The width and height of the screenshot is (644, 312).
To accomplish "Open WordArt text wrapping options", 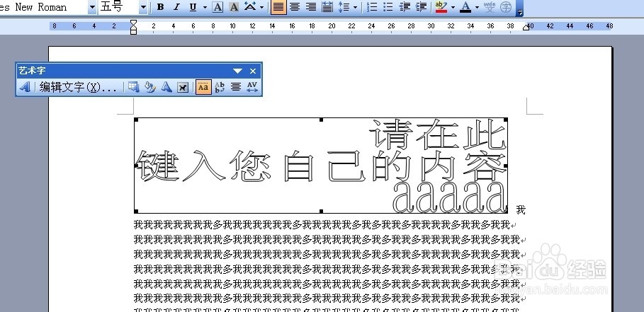I will (x=183, y=87).
